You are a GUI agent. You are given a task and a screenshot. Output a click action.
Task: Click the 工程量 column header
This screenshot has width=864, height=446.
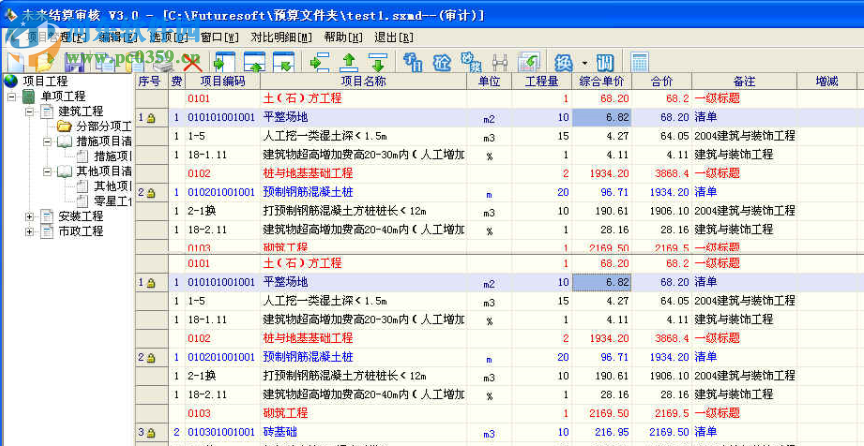click(542, 82)
